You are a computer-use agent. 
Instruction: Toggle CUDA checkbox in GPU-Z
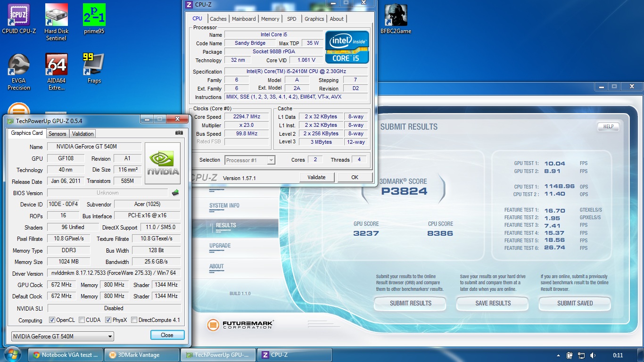pyautogui.click(x=82, y=320)
